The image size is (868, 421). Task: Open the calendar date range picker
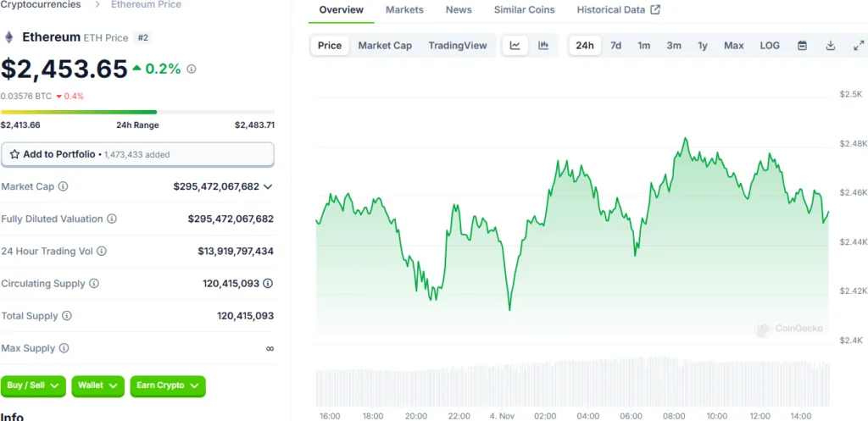(x=802, y=46)
